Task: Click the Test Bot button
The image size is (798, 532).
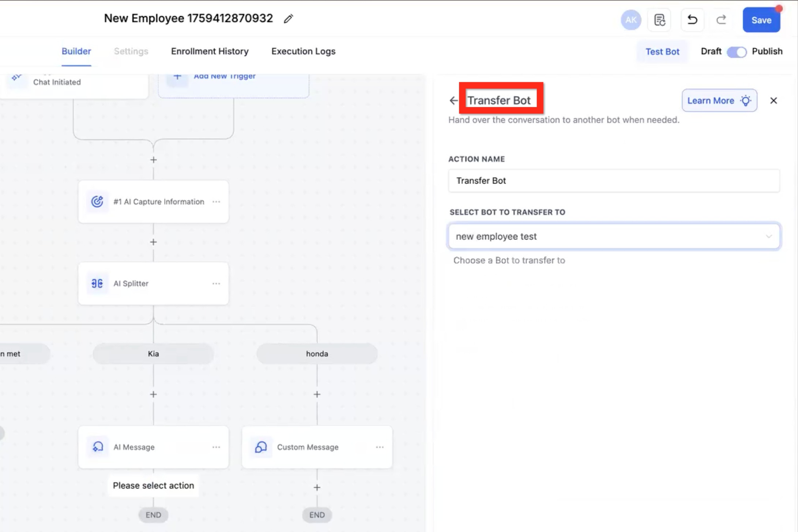Action: tap(662, 52)
